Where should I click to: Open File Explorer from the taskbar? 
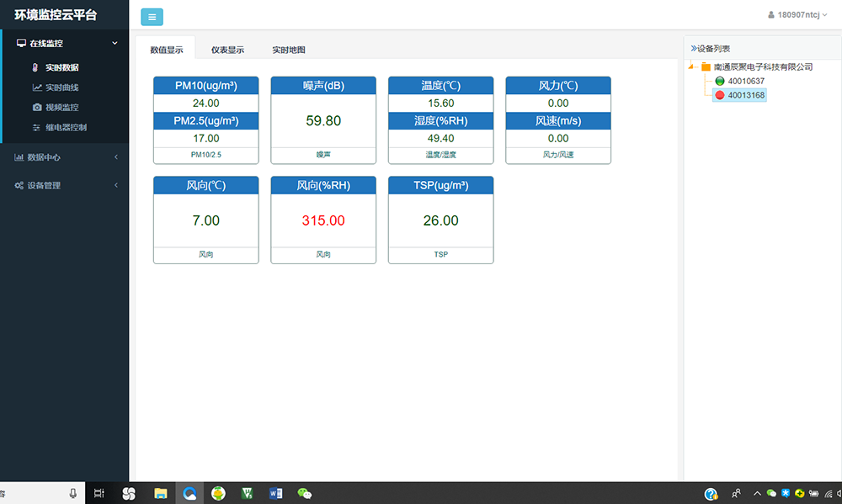tap(160, 493)
